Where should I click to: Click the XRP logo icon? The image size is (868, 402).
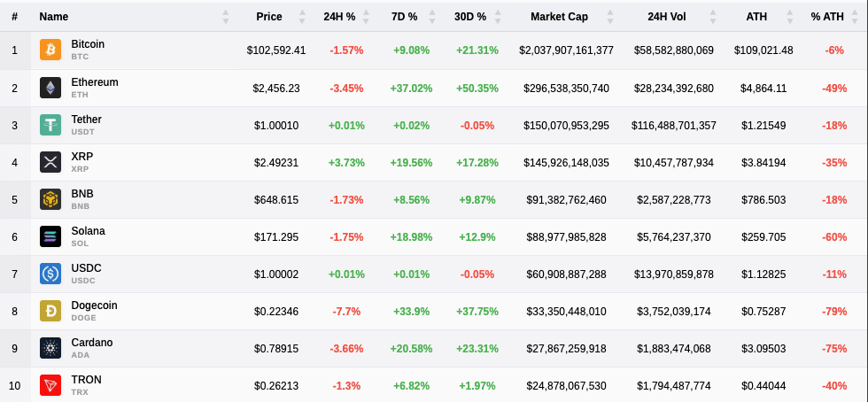coord(50,162)
